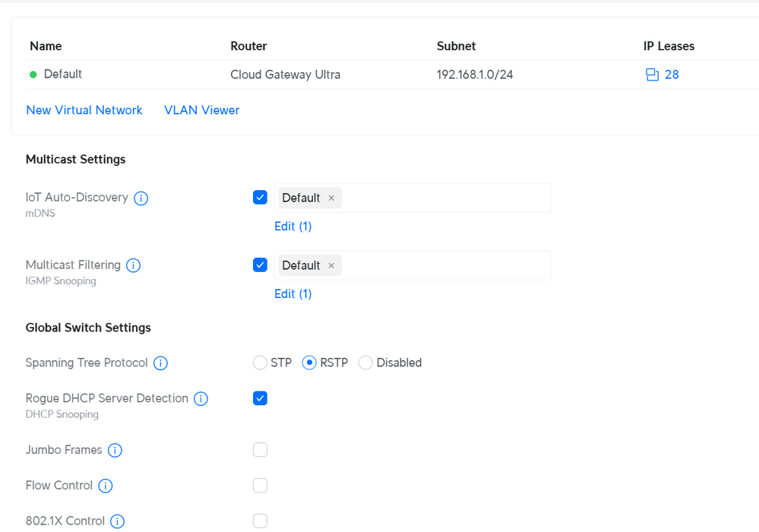Image resolution: width=759 pixels, height=532 pixels.
Task: Click Edit (1) under IoT Auto-Discovery
Action: point(293,226)
